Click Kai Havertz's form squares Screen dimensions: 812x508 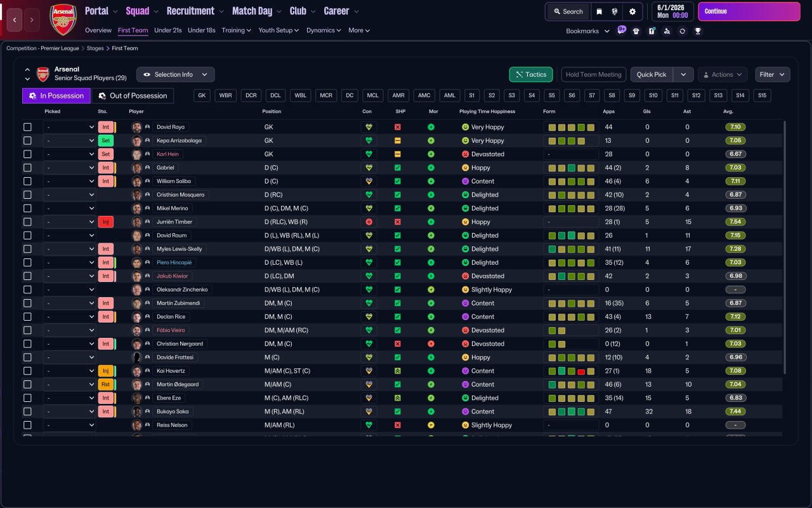click(x=571, y=371)
